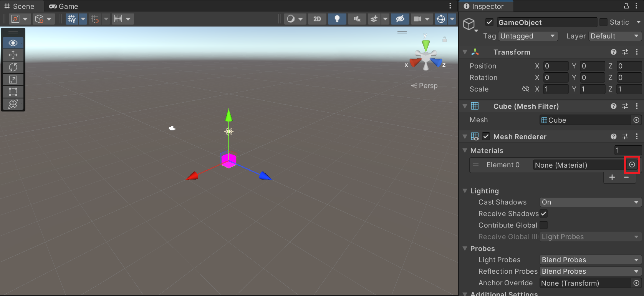This screenshot has width=644, height=296.
Task: Click the GameObject name field
Action: [x=547, y=22]
